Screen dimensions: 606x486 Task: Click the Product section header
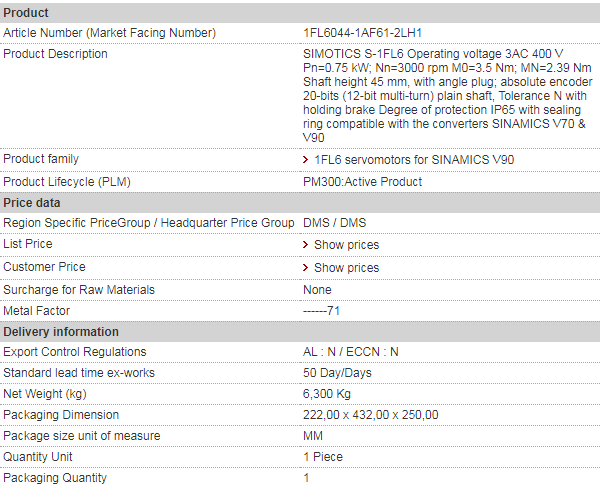click(300, 13)
